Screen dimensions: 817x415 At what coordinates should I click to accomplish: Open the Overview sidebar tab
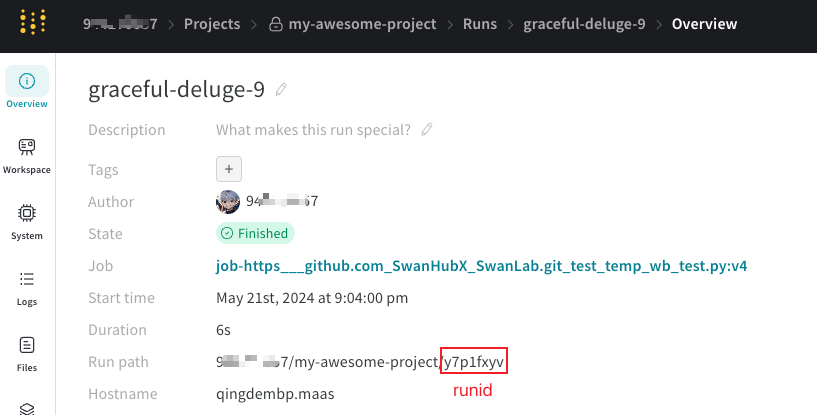[27, 88]
